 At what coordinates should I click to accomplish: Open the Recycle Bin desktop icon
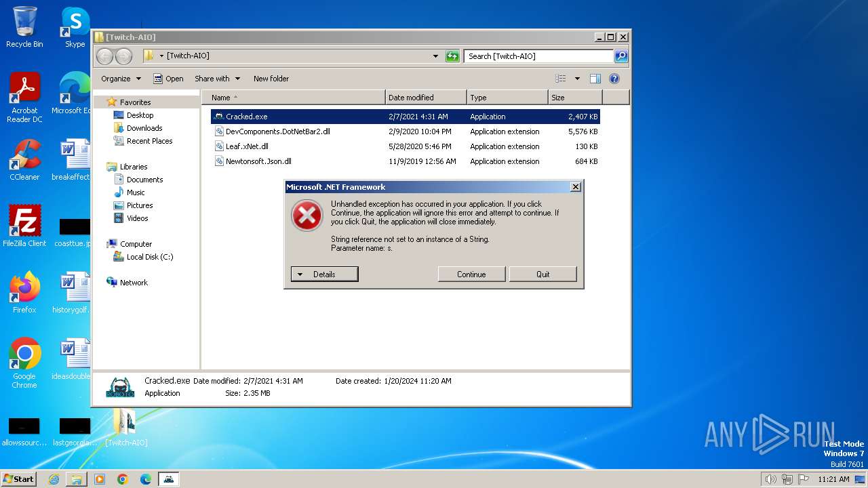pos(24,27)
